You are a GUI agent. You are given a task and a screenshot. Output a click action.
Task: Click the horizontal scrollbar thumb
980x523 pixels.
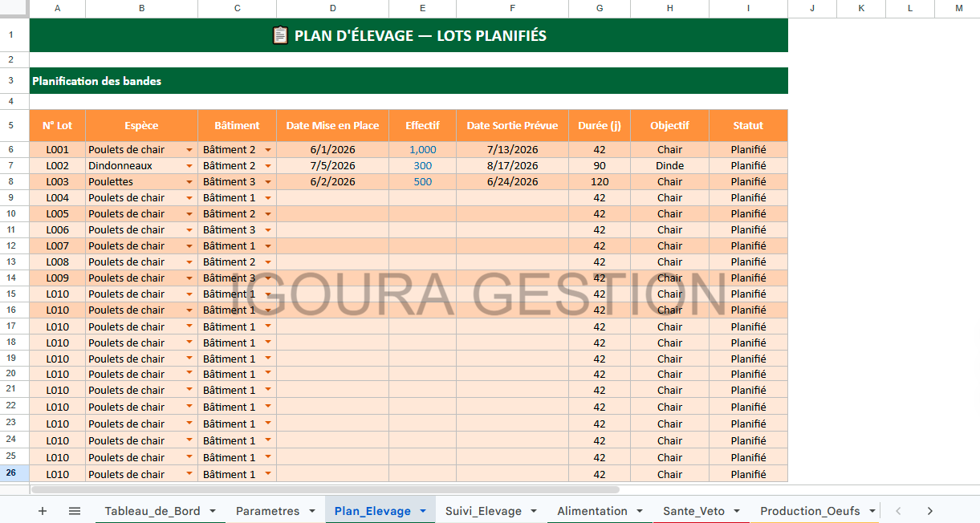(x=325, y=489)
